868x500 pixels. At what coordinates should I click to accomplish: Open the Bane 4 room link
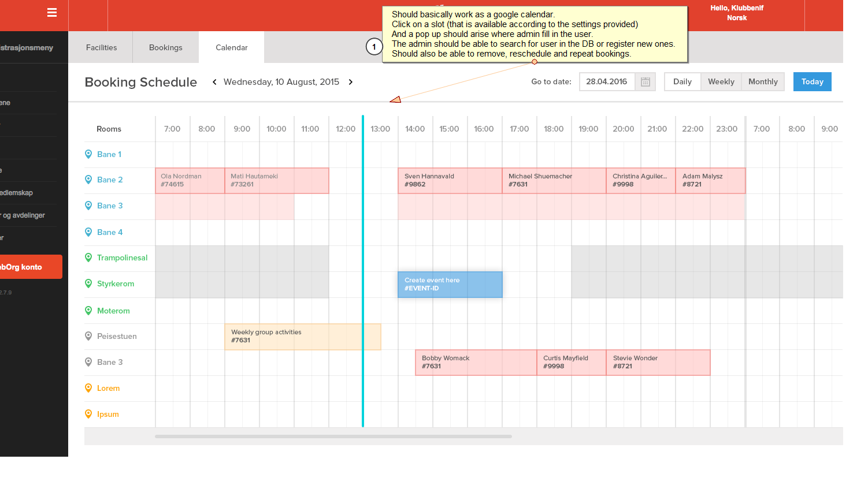pyautogui.click(x=110, y=232)
